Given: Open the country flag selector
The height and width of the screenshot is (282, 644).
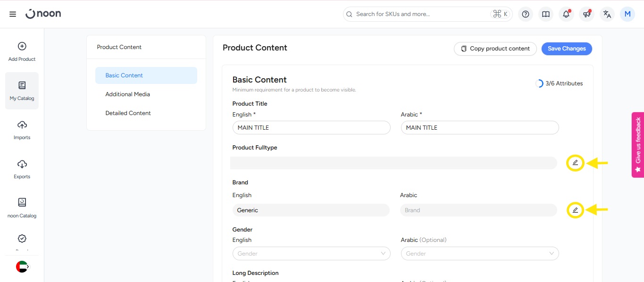Looking at the screenshot, I should (22, 266).
